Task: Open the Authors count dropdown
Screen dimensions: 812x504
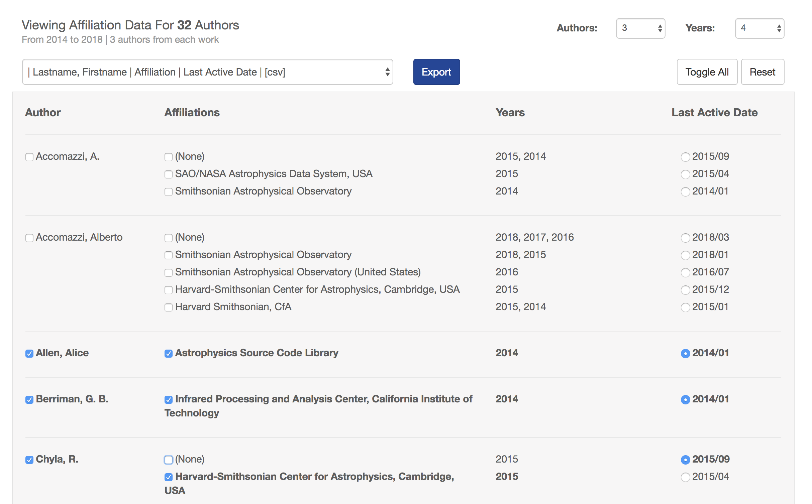Action: [640, 28]
